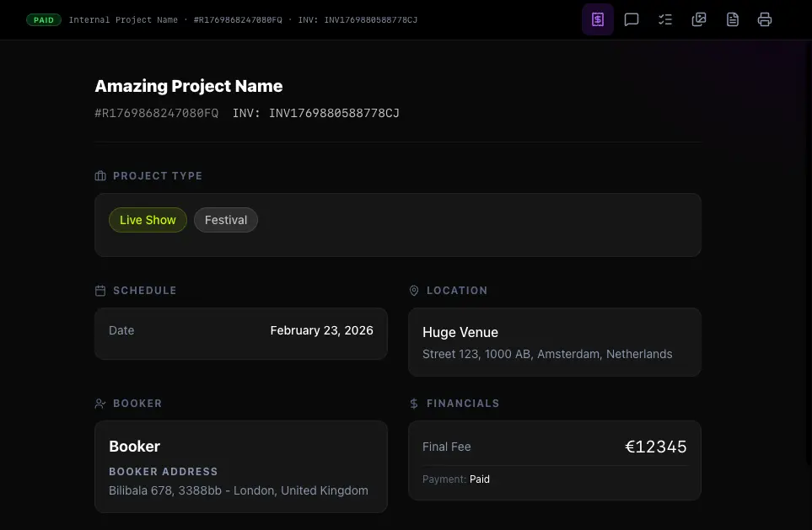Open the comments chat bubble icon

632,19
